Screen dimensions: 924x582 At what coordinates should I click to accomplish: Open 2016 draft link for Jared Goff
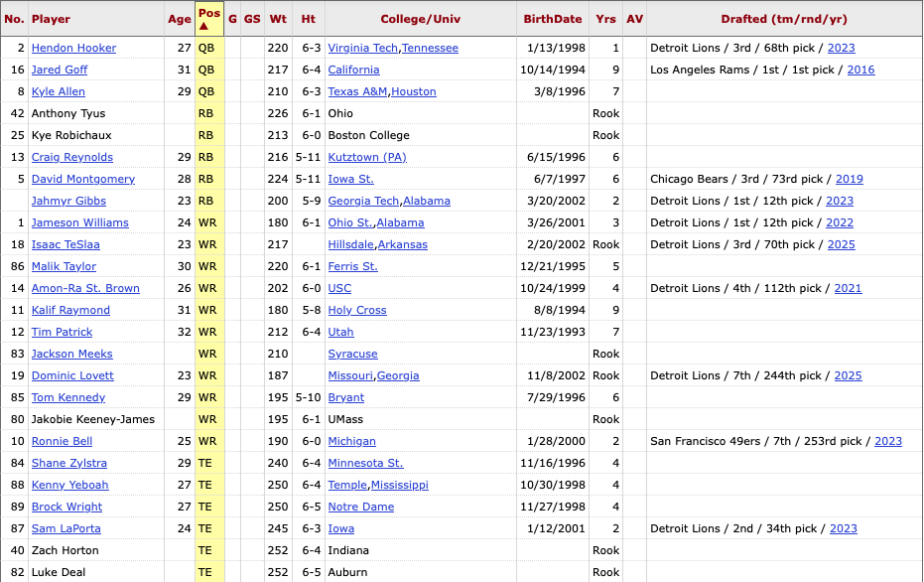click(860, 70)
